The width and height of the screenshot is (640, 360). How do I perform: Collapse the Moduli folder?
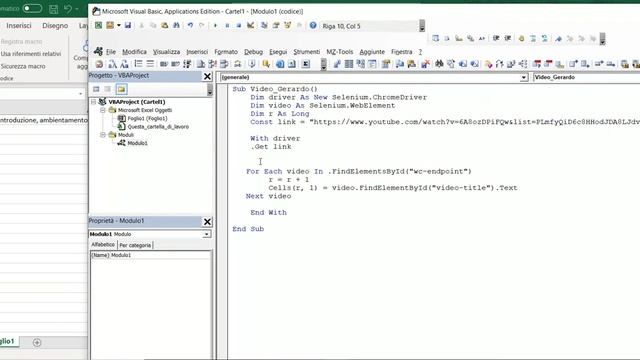pyautogui.click(x=103, y=135)
